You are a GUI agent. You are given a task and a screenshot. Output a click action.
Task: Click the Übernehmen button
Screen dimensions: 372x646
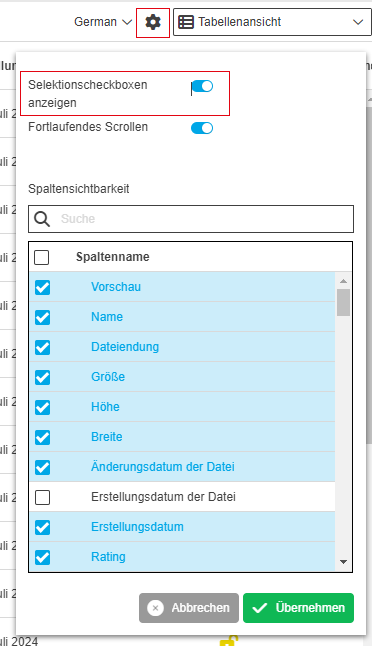pyautogui.click(x=298, y=608)
